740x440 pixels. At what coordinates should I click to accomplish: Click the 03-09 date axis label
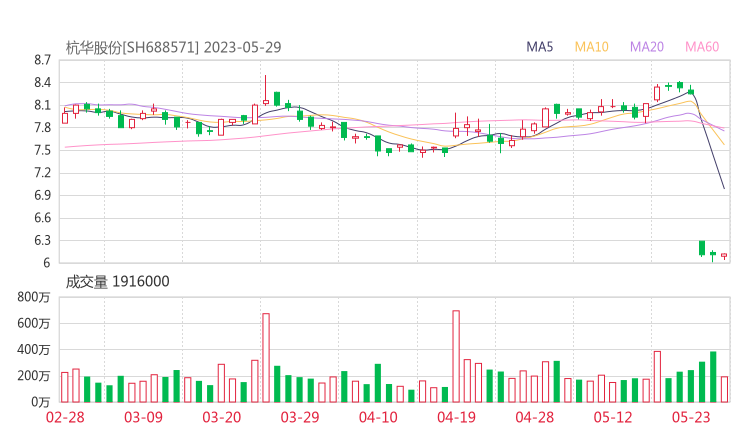pos(143,417)
